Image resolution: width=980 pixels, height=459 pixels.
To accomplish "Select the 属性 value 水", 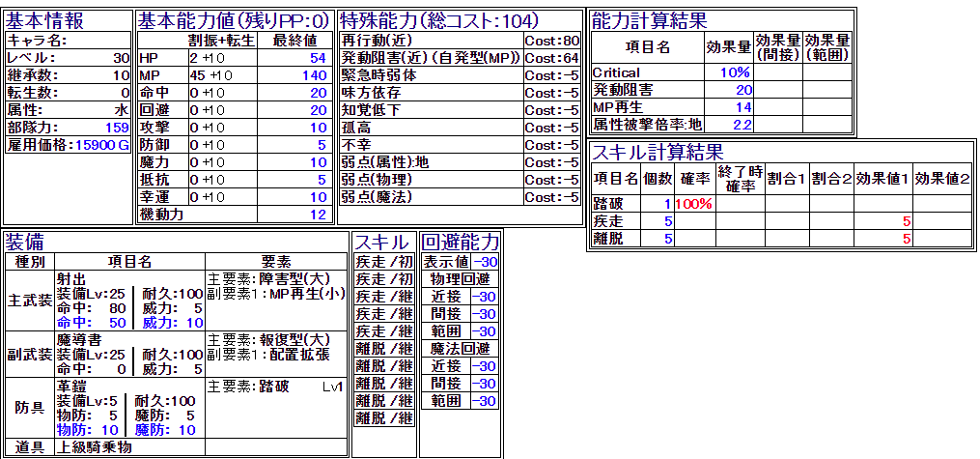I will [124, 111].
